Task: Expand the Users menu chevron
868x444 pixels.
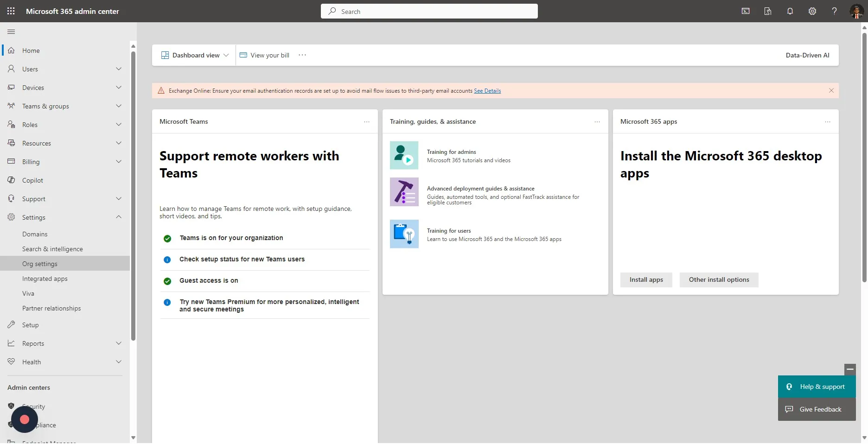Action: pyautogui.click(x=119, y=69)
